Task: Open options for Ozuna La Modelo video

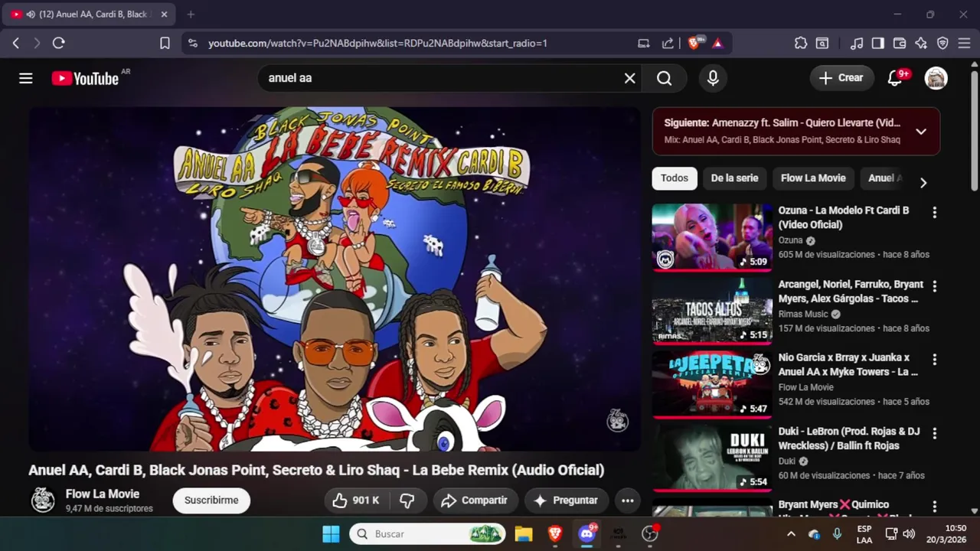Action: click(x=934, y=213)
